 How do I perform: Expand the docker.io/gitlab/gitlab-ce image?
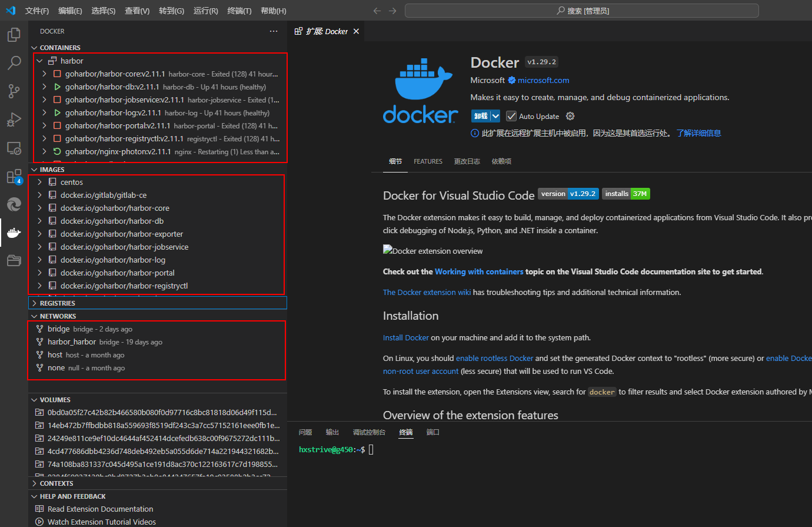coord(39,195)
